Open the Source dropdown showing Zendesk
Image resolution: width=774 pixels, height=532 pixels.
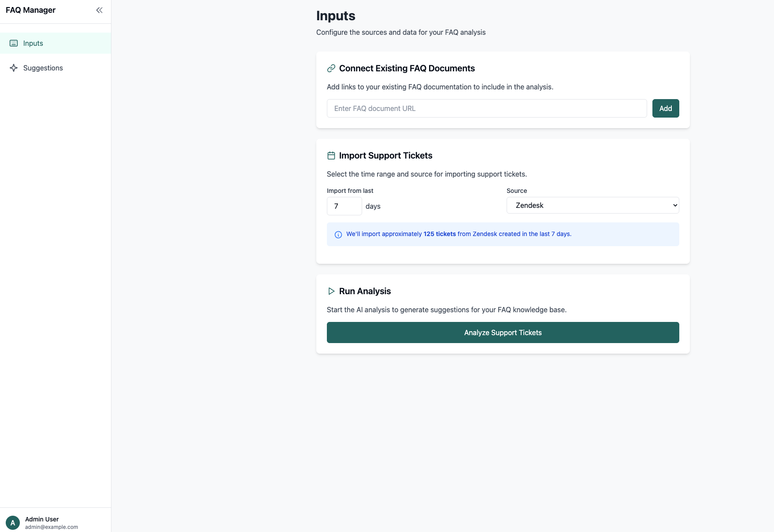point(593,205)
